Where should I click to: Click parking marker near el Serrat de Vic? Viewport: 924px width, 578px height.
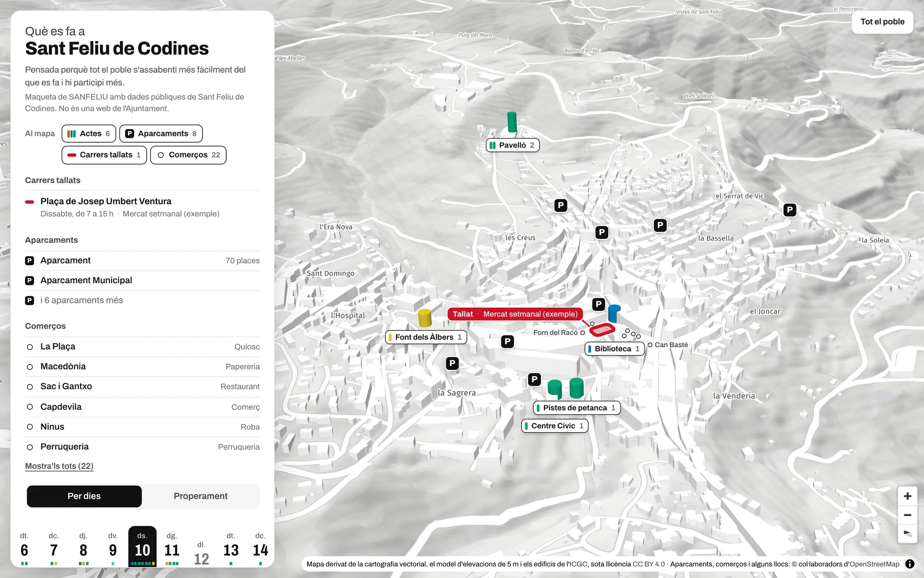[x=790, y=210]
